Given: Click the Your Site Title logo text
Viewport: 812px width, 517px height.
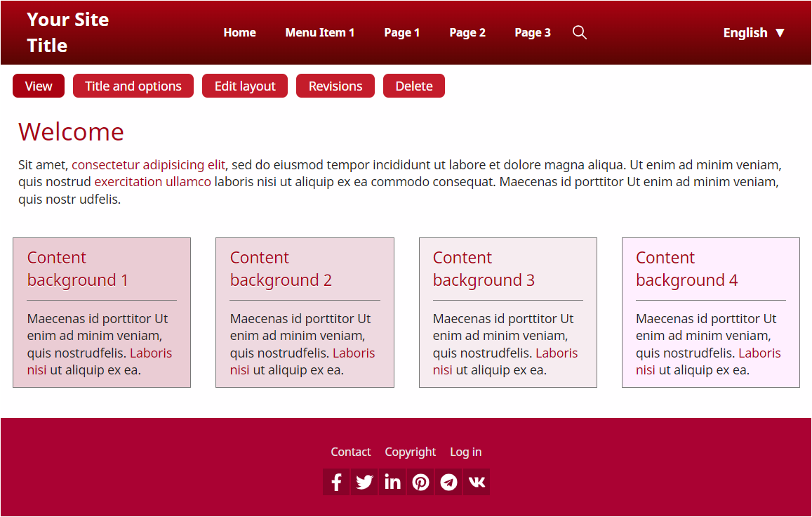Looking at the screenshot, I should click(68, 32).
